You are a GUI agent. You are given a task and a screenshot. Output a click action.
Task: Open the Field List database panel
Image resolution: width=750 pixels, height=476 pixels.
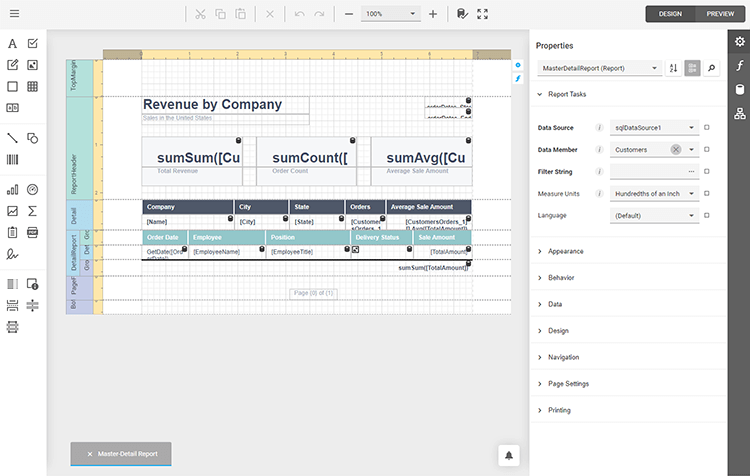click(x=739, y=89)
